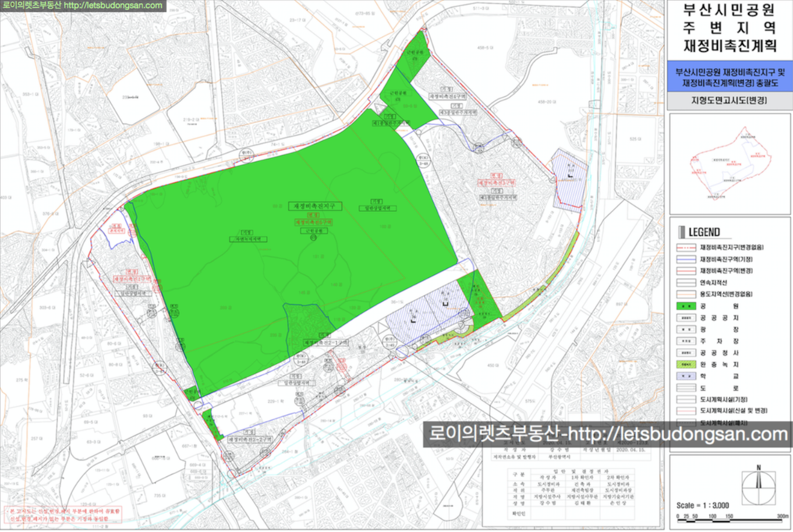Screen dimensions: 793x532
Task: Click the LEGEND heading
Action: point(704,232)
